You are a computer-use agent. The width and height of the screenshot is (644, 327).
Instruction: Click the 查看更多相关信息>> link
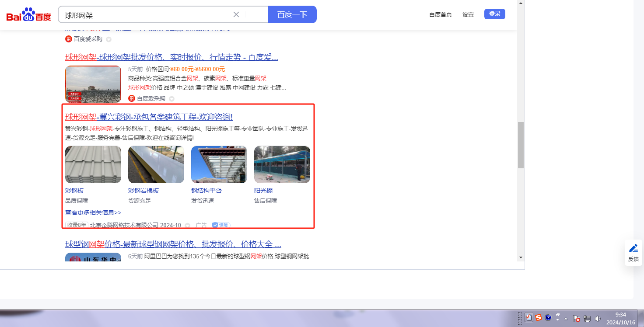pos(93,212)
